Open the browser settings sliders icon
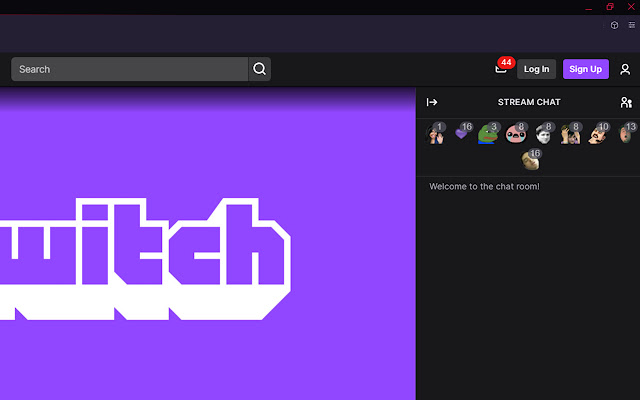 point(631,25)
